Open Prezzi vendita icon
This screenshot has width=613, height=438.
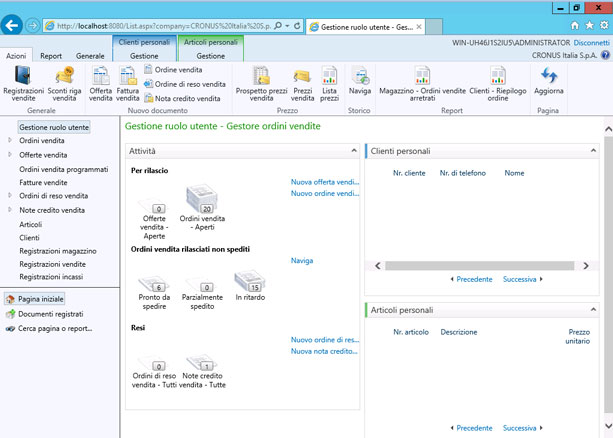[302, 84]
